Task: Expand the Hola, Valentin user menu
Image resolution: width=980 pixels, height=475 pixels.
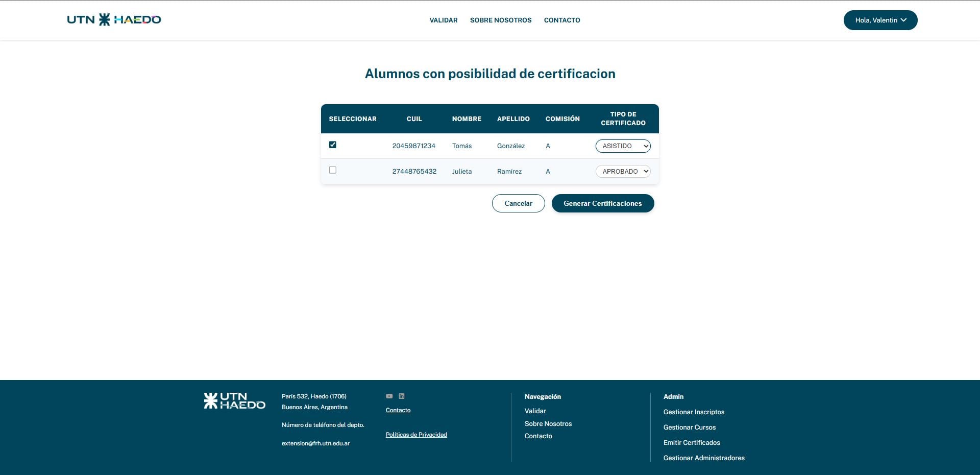Action: click(880, 20)
